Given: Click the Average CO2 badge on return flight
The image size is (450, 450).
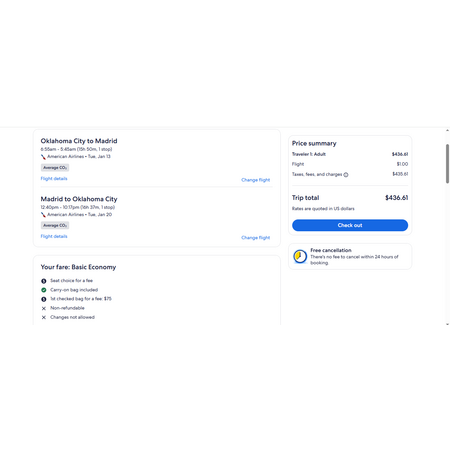Looking at the screenshot, I should click(55, 225).
